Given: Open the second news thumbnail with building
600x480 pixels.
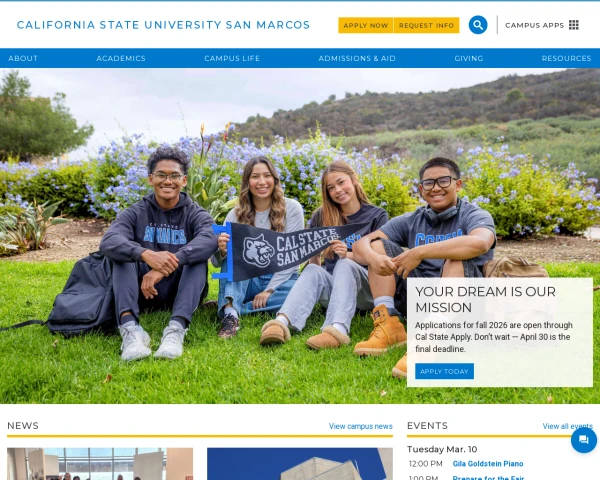Looking at the screenshot, I should (x=300, y=464).
